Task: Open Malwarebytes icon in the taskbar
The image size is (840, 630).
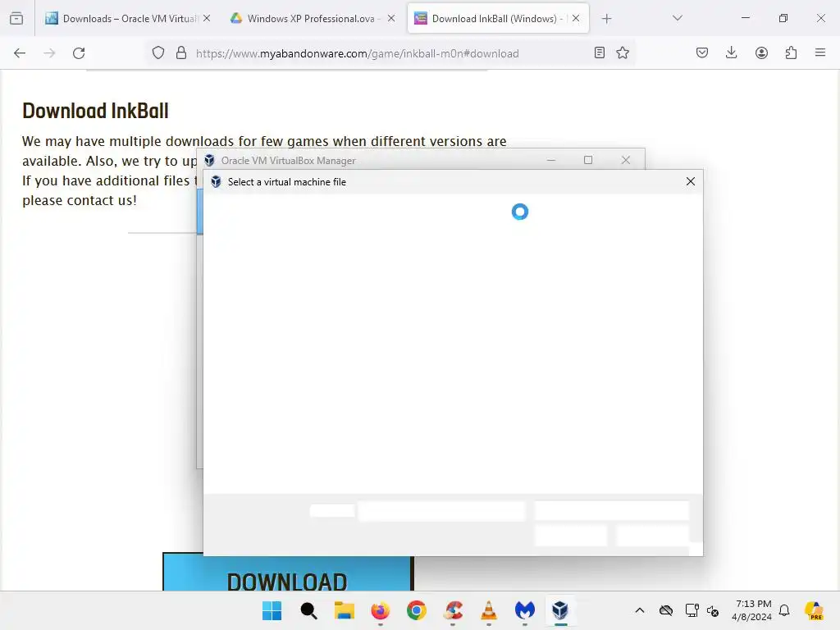Action: pyautogui.click(x=525, y=610)
